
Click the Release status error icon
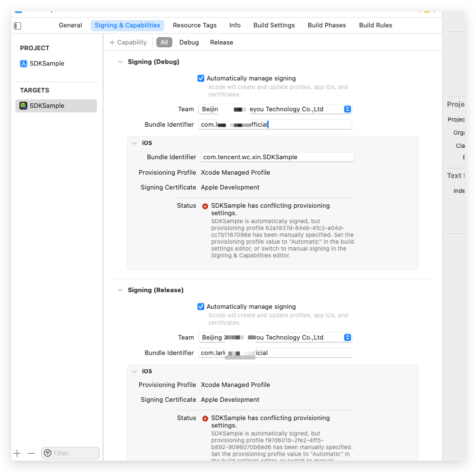pyautogui.click(x=205, y=418)
